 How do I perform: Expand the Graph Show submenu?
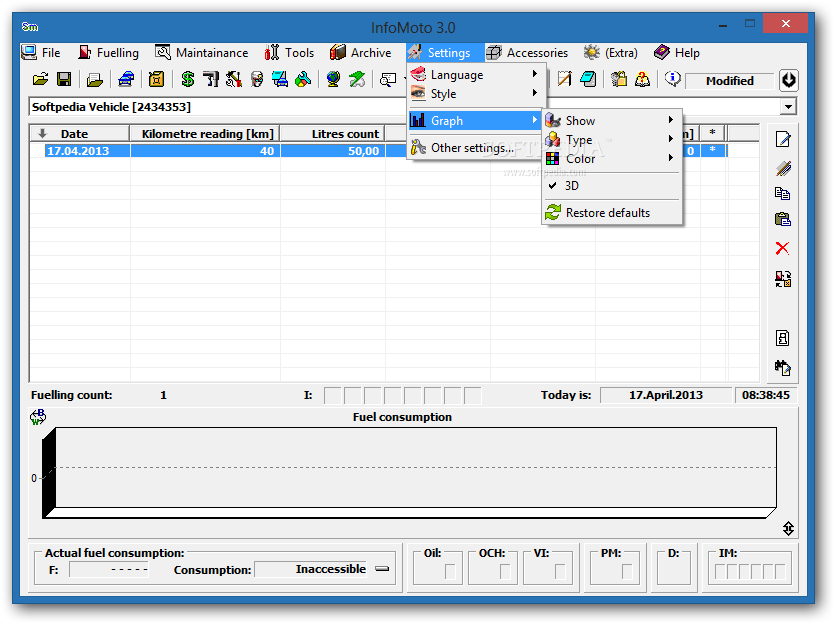(x=612, y=121)
